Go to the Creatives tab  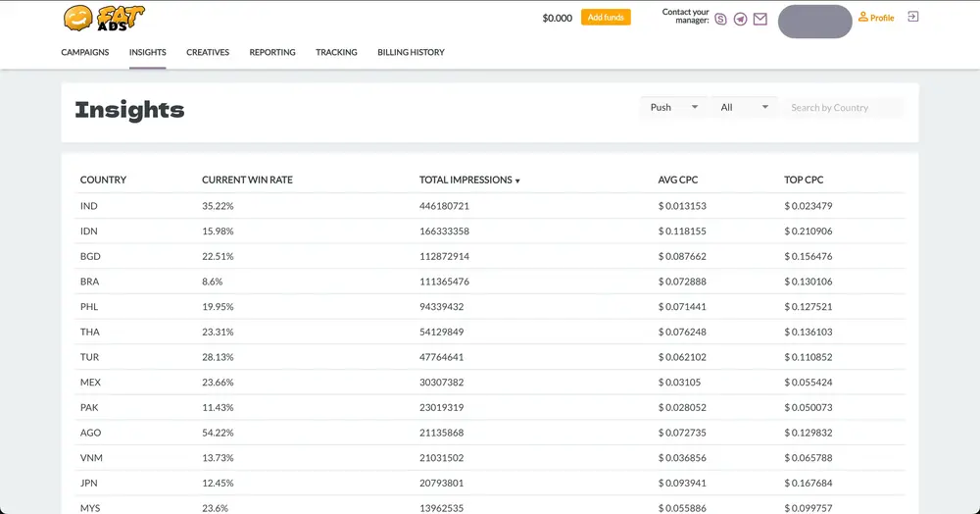(x=208, y=53)
